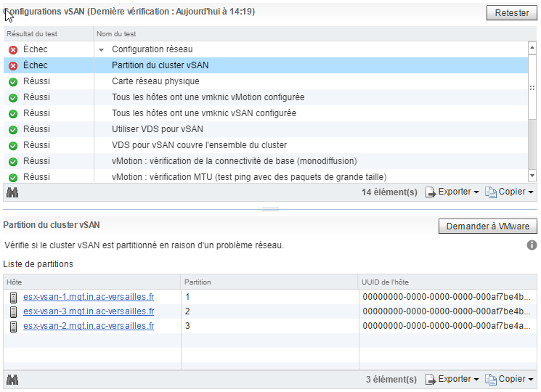Click binoculars find icon in tests list footer
Viewport: 541px width, 392px height.
click(12, 192)
